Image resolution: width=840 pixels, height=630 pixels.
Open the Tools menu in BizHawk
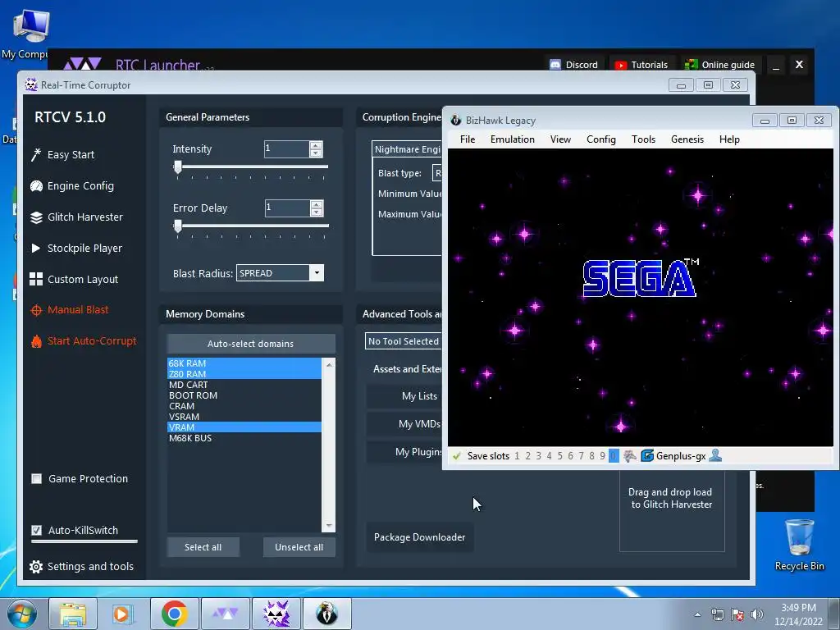coord(643,139)
